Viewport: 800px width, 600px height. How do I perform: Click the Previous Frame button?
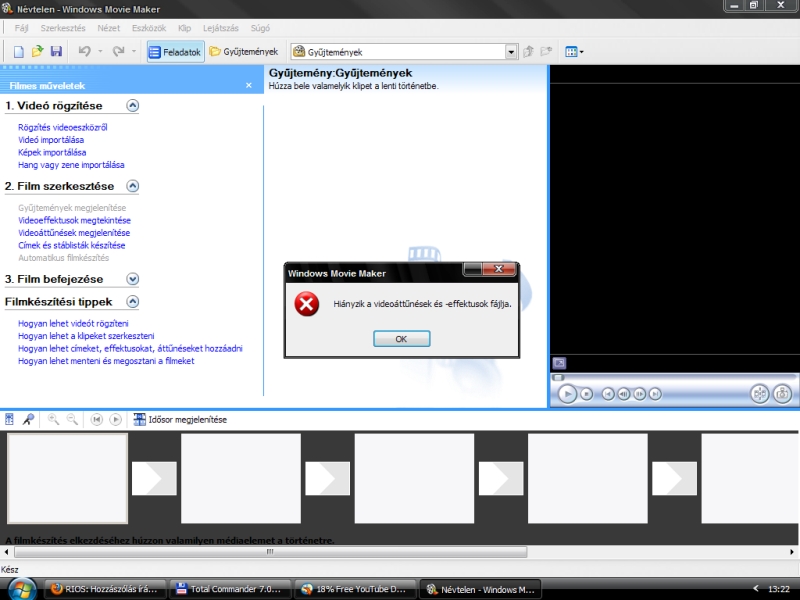pos(623,394)
